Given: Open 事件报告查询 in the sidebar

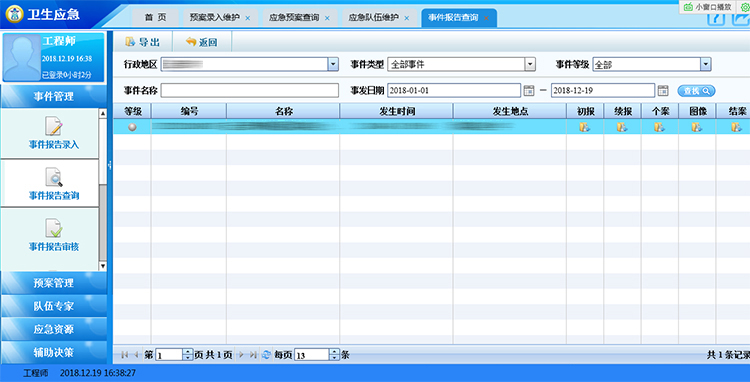Looking at the screenshot, I should click(x=54, y=184).
